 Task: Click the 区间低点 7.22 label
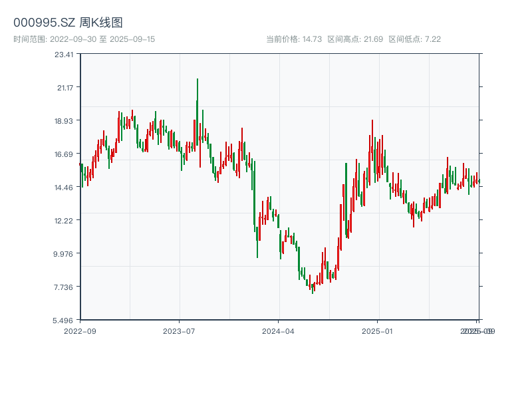[415, 39]
